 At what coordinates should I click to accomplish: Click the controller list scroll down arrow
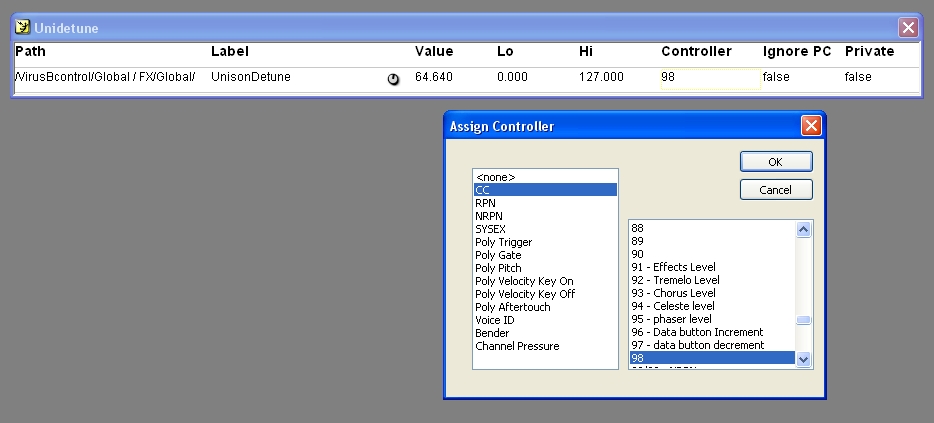804,359
